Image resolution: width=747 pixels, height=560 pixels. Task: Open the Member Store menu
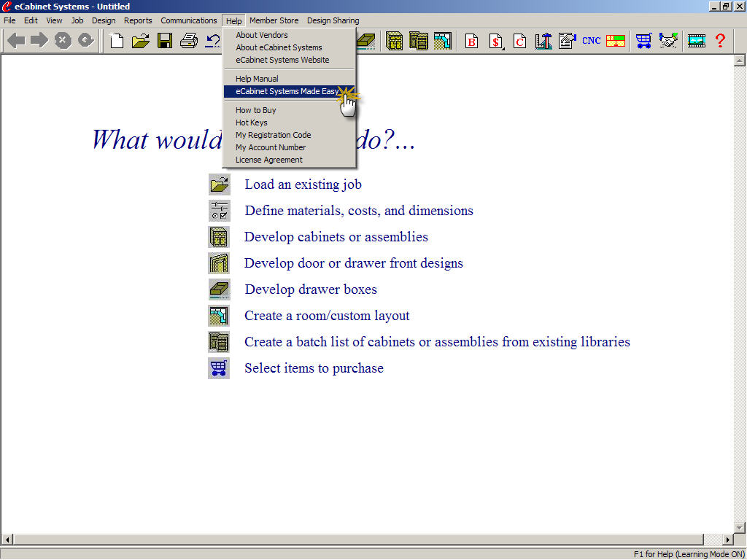point(274,20)
